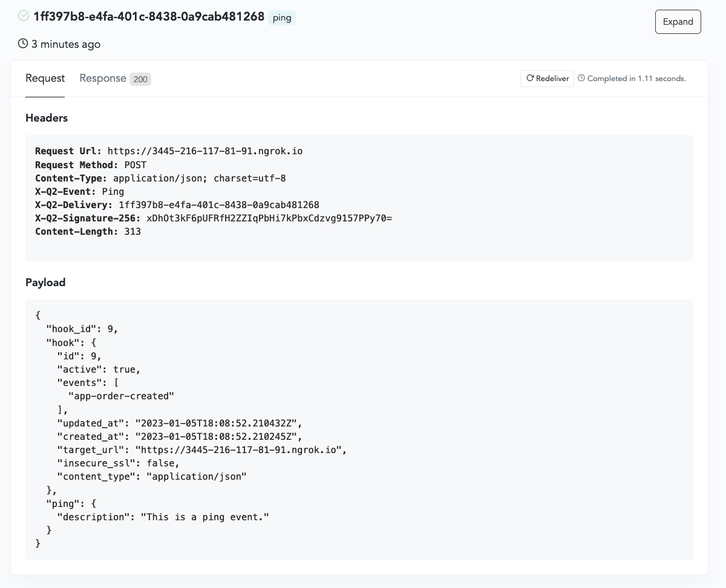
Task: Expand the delivery details
Action: click(678, 22)
